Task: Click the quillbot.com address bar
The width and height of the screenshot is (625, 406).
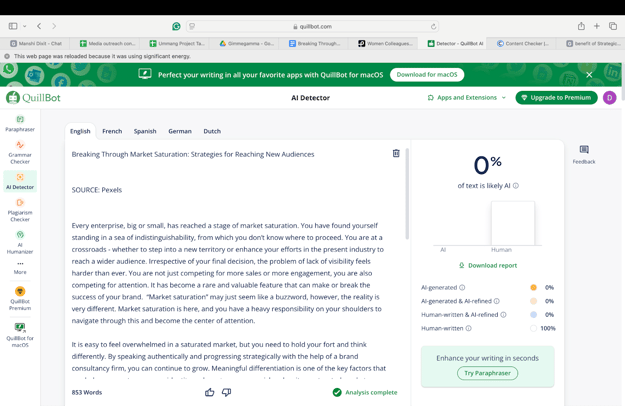Action: pos(312,26)
